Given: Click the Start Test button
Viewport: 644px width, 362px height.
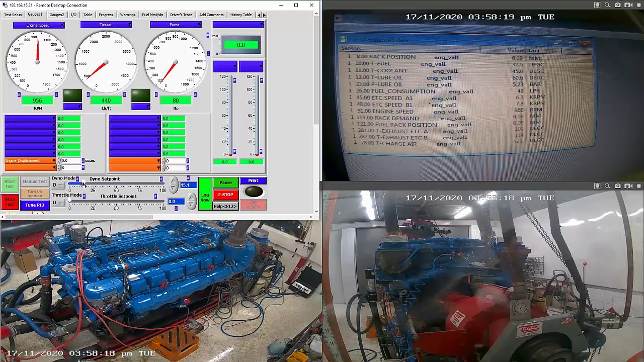Looking at the screenshot, I should [10, 184].
